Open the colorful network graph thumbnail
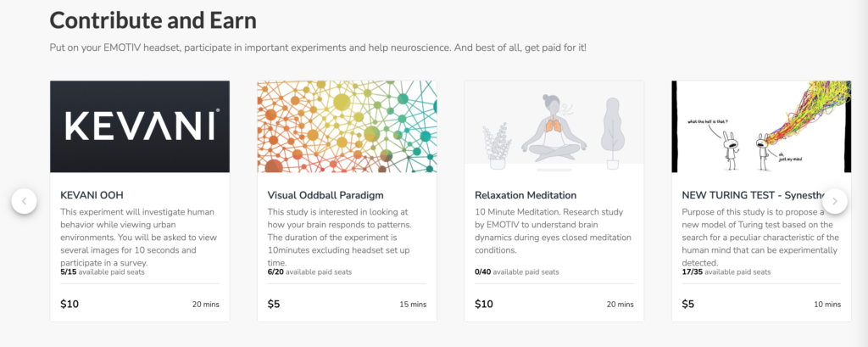This screenshot has width=868, height=347. coord(347,126)
